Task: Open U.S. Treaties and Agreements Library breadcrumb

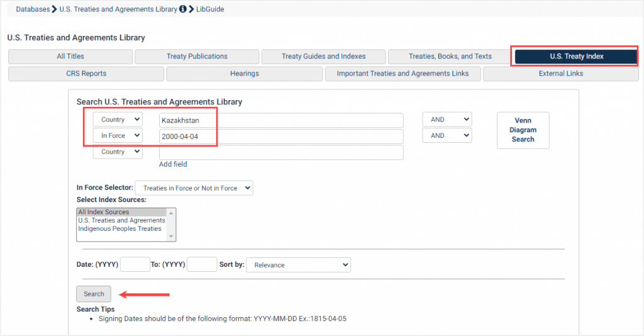Action: click(118, 9)
